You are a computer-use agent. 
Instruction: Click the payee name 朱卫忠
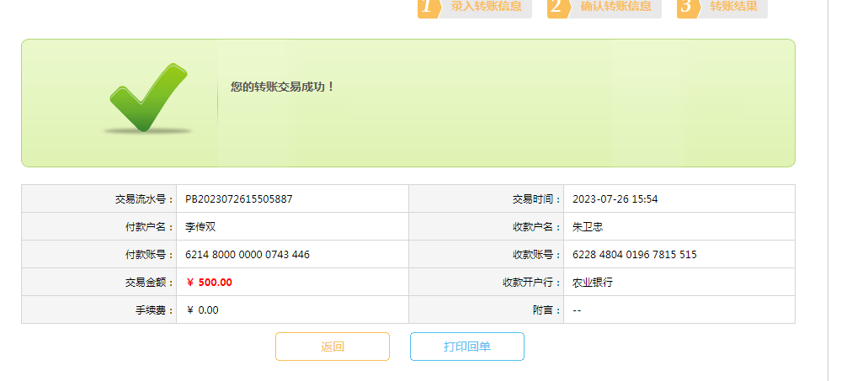[x=588, y=227]
